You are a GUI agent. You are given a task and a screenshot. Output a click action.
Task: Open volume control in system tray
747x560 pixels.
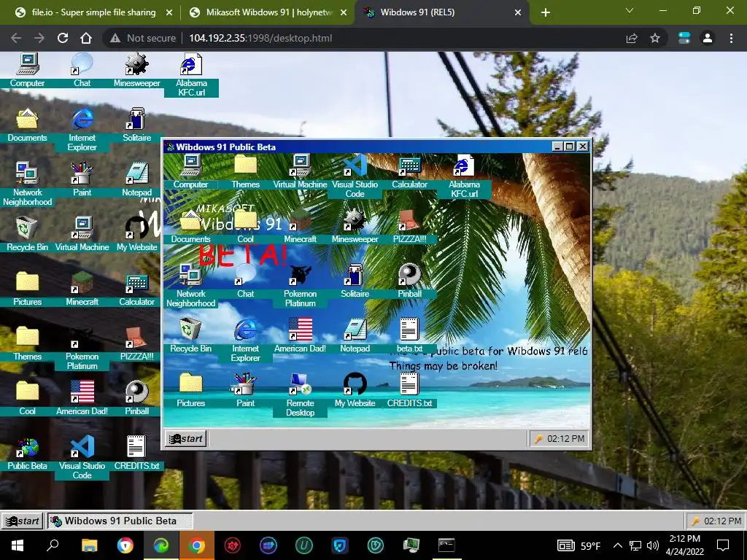click(x=653, y=545)
